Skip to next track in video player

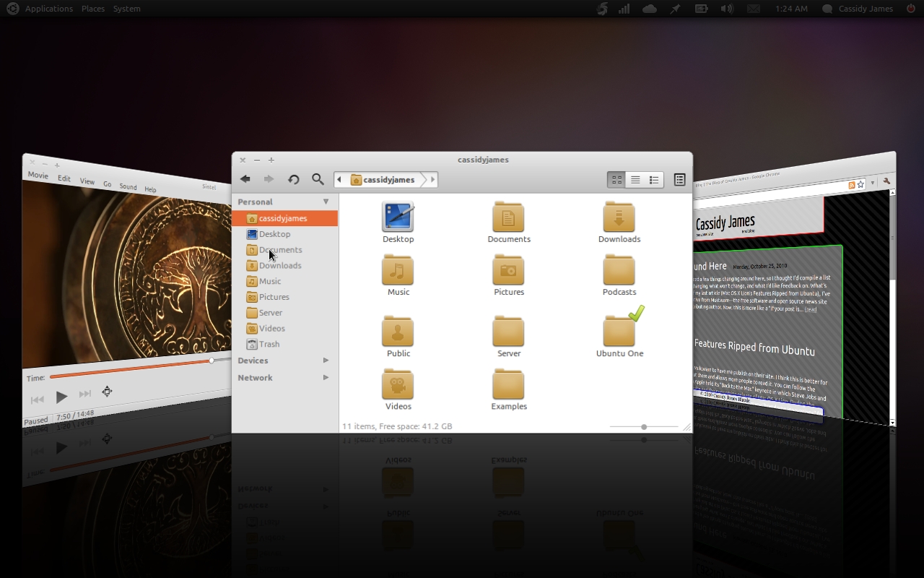pos(85,394)
